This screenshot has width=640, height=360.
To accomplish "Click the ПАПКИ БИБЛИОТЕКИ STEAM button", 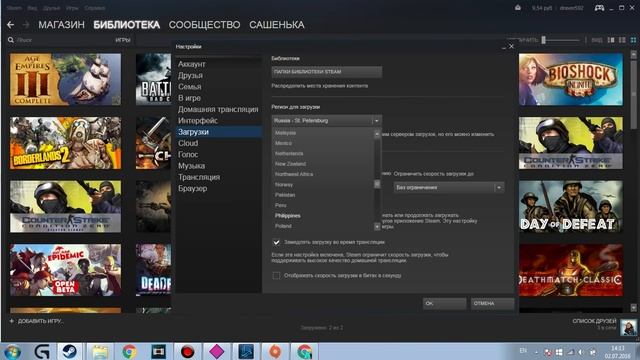I will [x=327, y=72].
